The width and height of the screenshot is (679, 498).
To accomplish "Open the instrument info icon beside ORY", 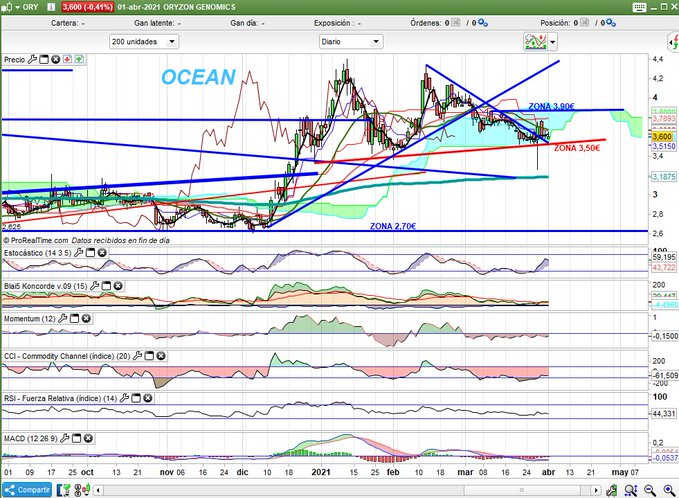I will [x=51, y=7].
